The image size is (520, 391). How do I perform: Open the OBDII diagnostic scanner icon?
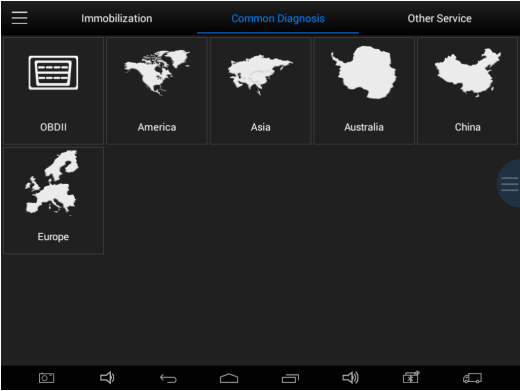click(53, 73)
